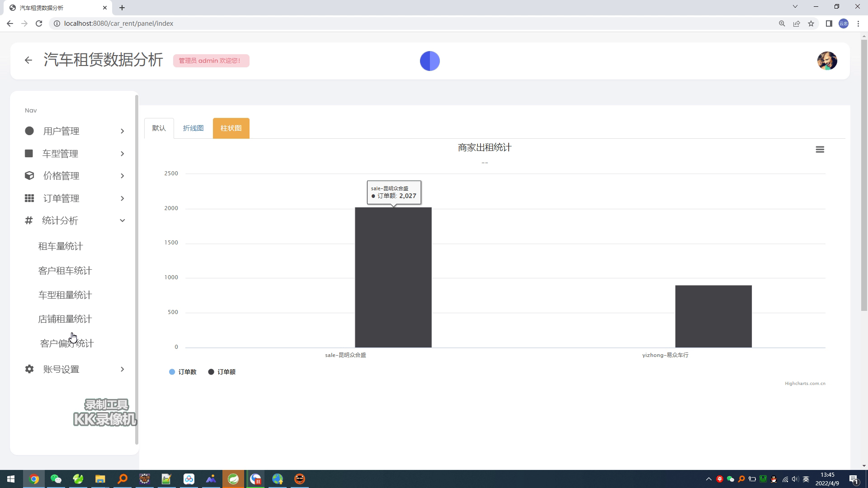Open 客户偏好统计 submenu item
This screenshot has width=868, height=488.
point(67,343)
